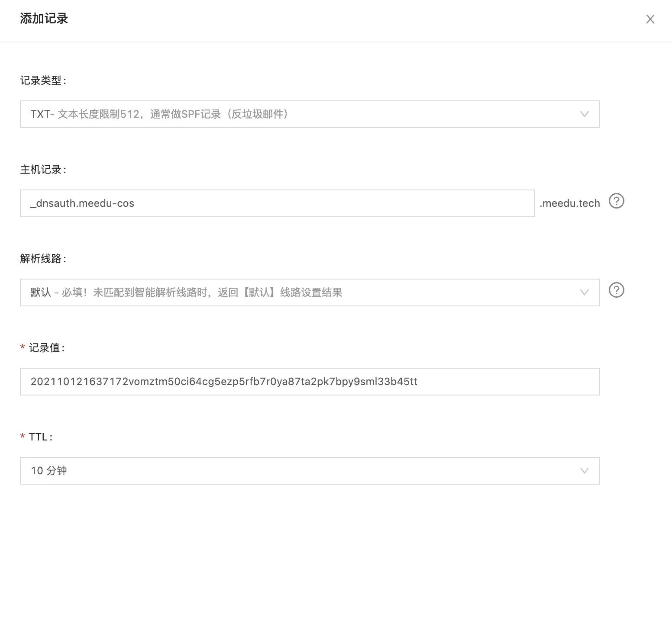Open help icon beside 解析线路 dropdown
The height and width of the screenshot is (617, 672).
[617, 290]
